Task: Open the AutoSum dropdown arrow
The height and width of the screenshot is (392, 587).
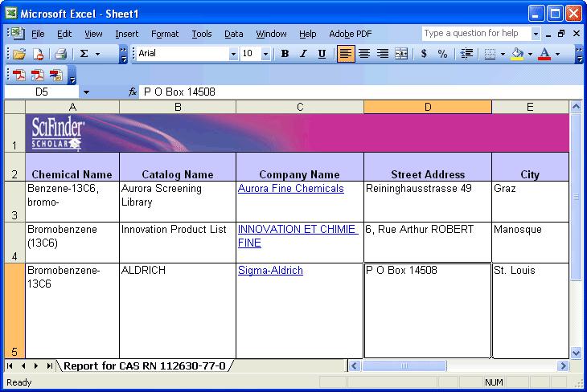Action: [98, 54]
